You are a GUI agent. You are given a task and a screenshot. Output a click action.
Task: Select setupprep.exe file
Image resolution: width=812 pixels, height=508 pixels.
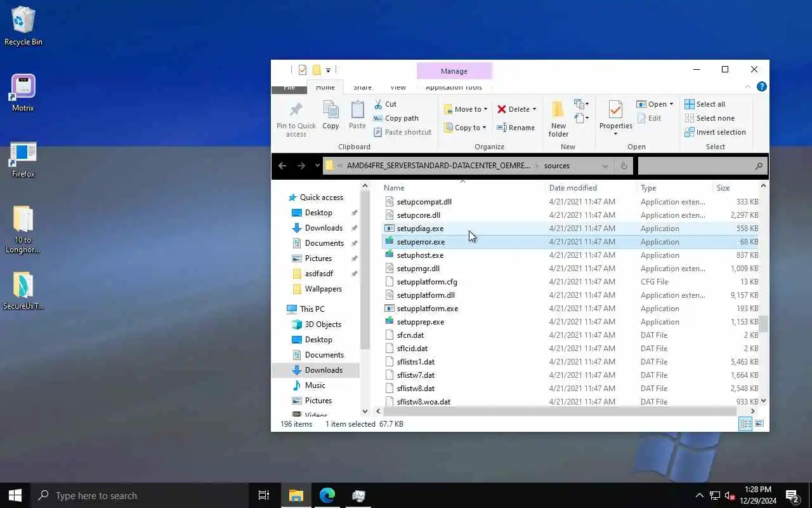(420, 322)
